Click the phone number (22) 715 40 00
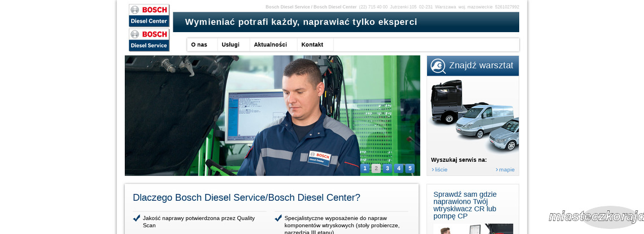Viewport: 644px width, 234px height. pos(373,7)
